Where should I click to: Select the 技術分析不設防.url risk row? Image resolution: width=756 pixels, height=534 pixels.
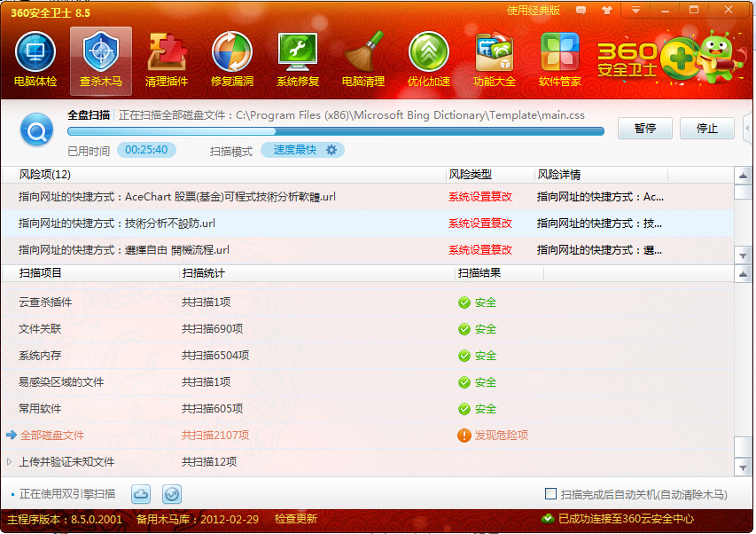coord(368,224)
